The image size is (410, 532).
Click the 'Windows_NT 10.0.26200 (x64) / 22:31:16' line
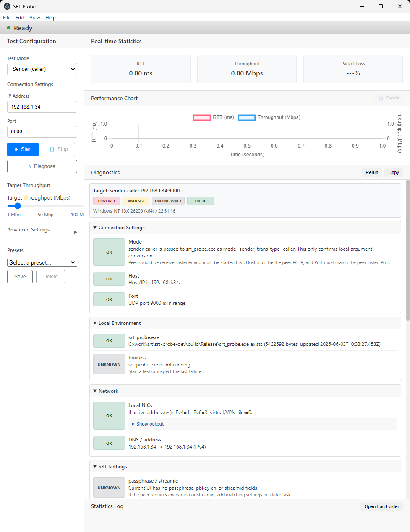(134, 211)
